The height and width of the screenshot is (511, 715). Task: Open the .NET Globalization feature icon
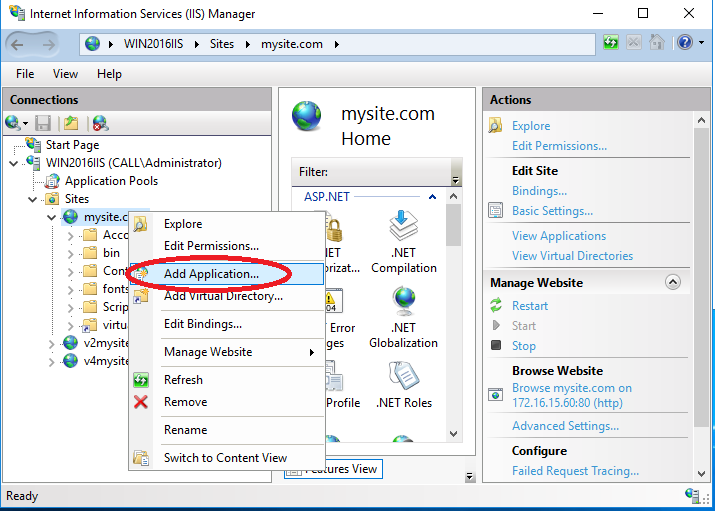tap(404, 301)
